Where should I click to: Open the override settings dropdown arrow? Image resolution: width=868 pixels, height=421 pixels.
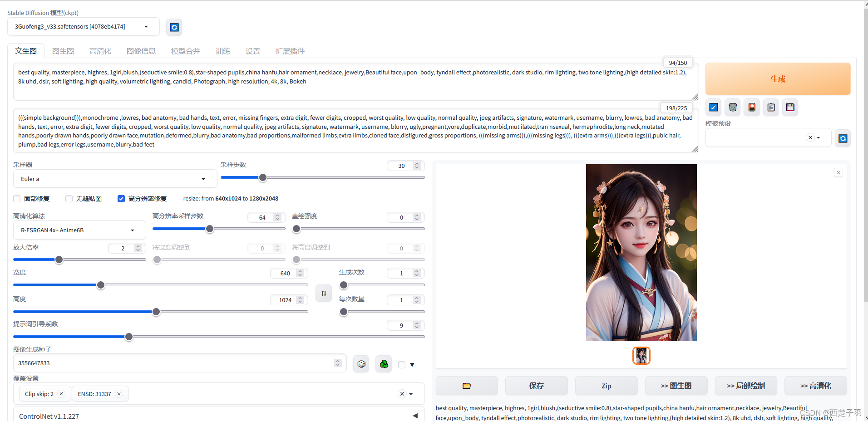coord(411,394)
